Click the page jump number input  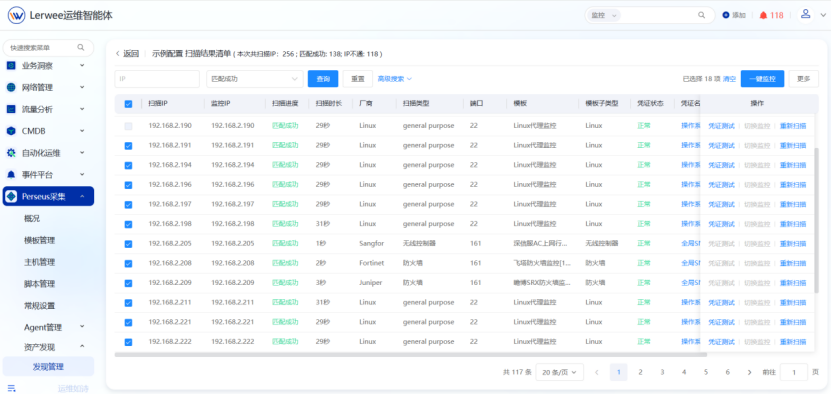(x=793, y=372)
